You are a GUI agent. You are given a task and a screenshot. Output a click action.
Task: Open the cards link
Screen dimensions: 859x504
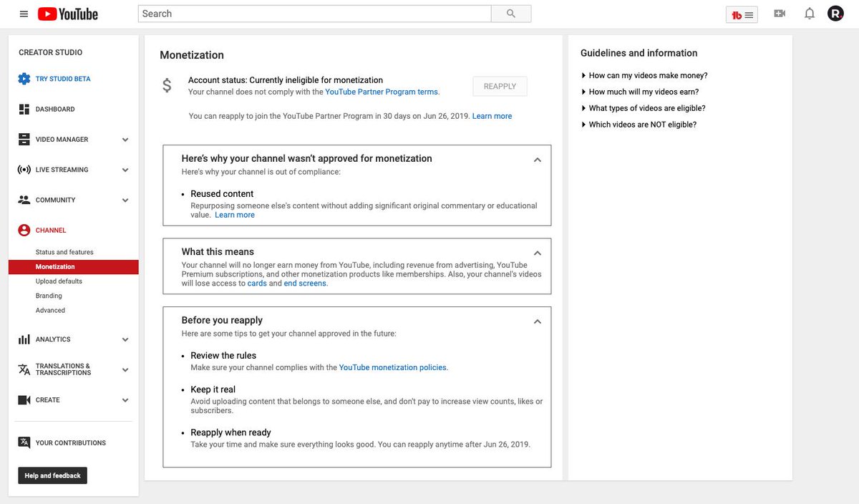point(257,283)
